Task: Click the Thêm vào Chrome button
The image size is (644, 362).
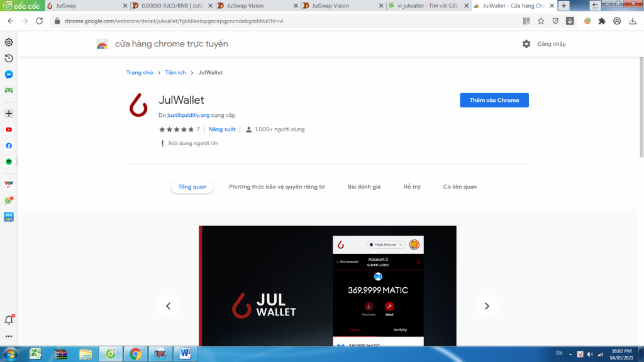Action: [494, 101]
